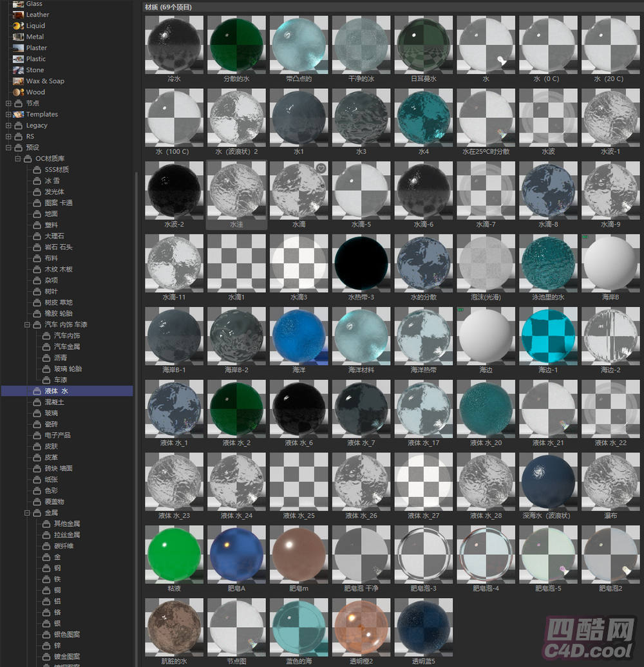Open the 冰 雪 database folder icon
This screenshot has width=644, height=667.
pyautogui.click(x=37, y=181)
